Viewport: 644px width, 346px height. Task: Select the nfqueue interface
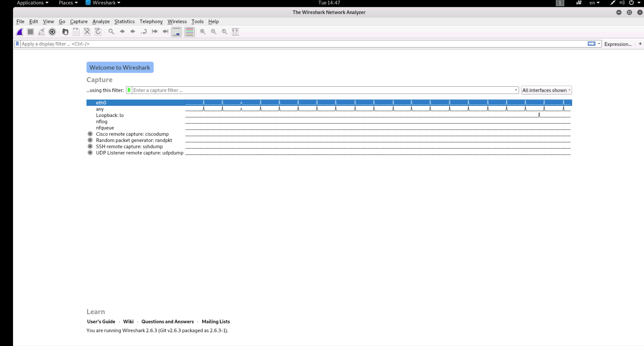point(329,128)
